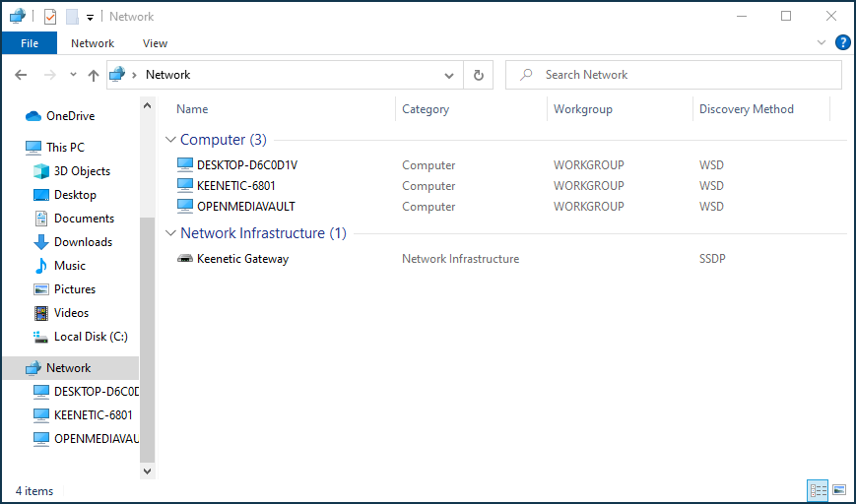
Task: Click the New folder quick access icon
Action: coord(72,17)
